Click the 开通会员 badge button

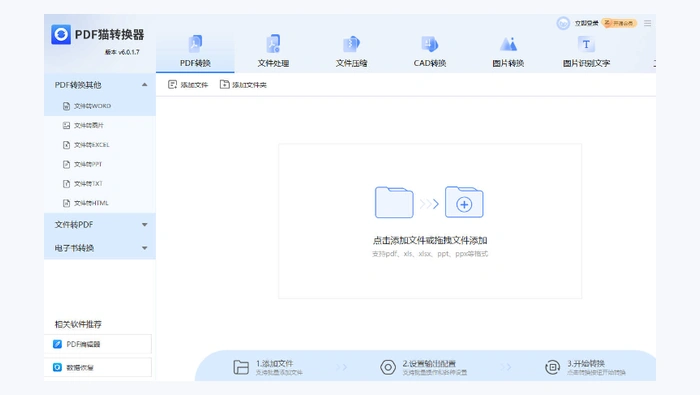tap(619, 23)
